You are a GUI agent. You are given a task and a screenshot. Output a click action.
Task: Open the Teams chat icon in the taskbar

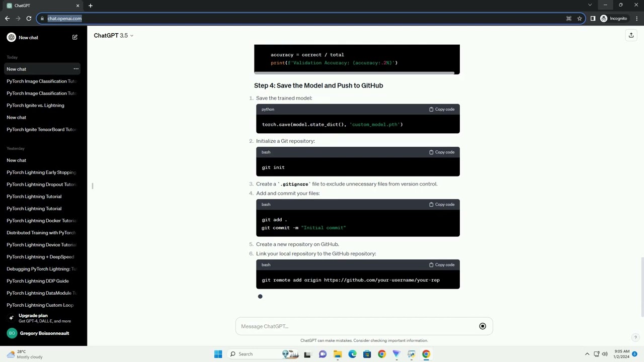pyautogui.click(x=323, y=354)
